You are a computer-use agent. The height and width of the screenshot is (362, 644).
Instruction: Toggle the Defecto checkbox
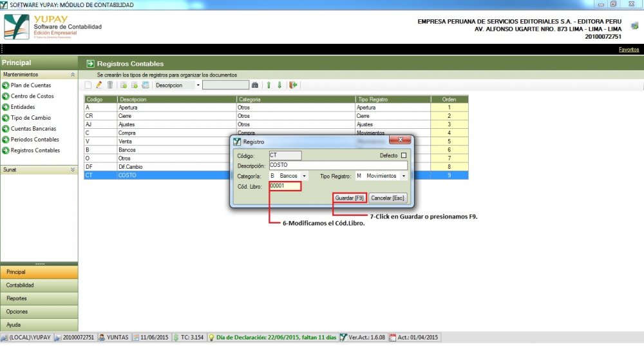pos(404,155)
